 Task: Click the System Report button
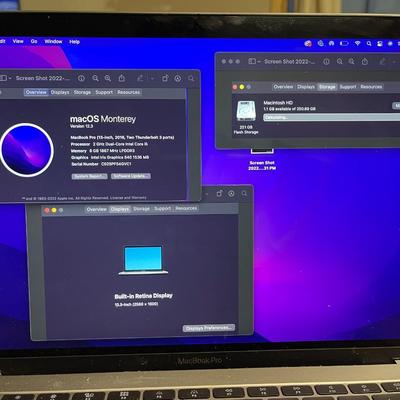click(x=89, y=176)
